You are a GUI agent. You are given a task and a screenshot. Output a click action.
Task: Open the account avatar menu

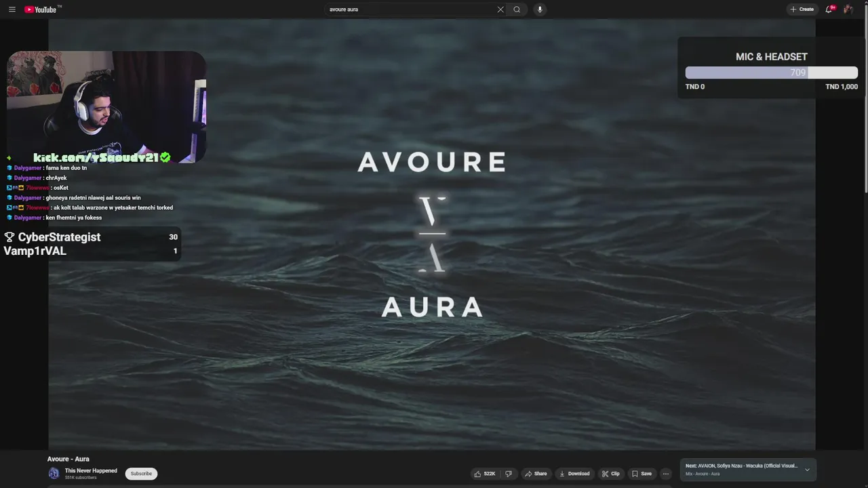coord(848,9)
